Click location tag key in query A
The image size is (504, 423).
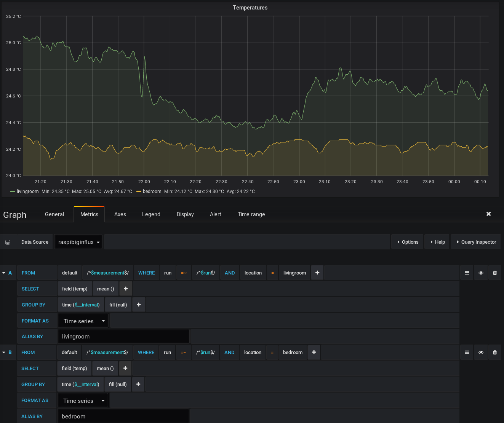point(253,273)
